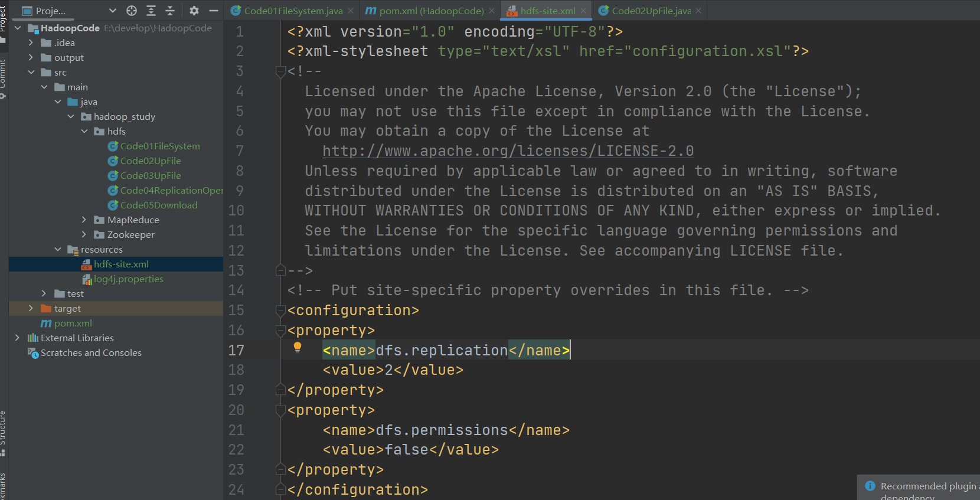The height and width of the screenshot is (500, 980).
Task: Open the Apache license URL link
Action: click(508, 151)
